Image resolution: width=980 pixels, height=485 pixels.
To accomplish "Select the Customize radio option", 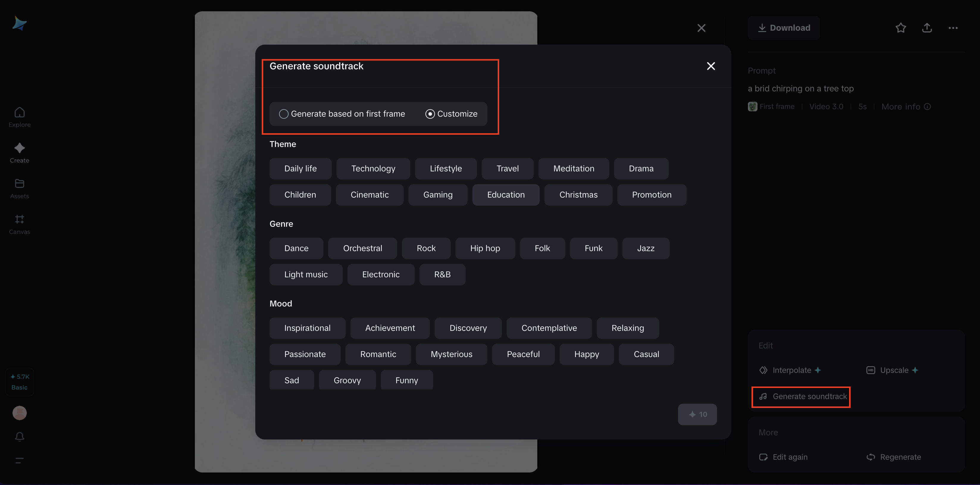I will (430, 114).
